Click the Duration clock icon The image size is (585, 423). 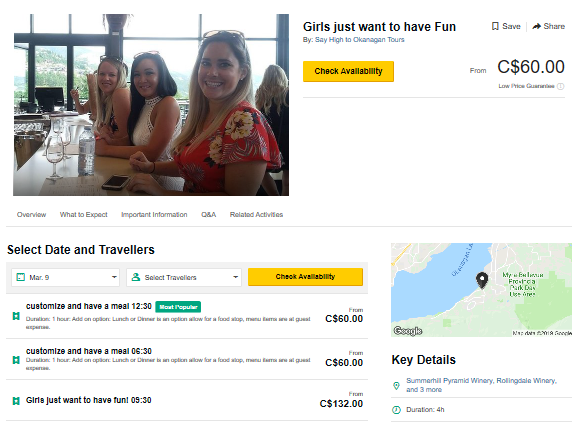[x=396, y=410]
